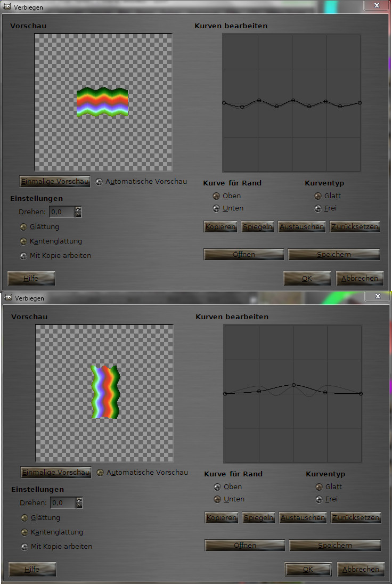Toggle Glättung checkbox in vertical-wave dialog

[25, 518]
